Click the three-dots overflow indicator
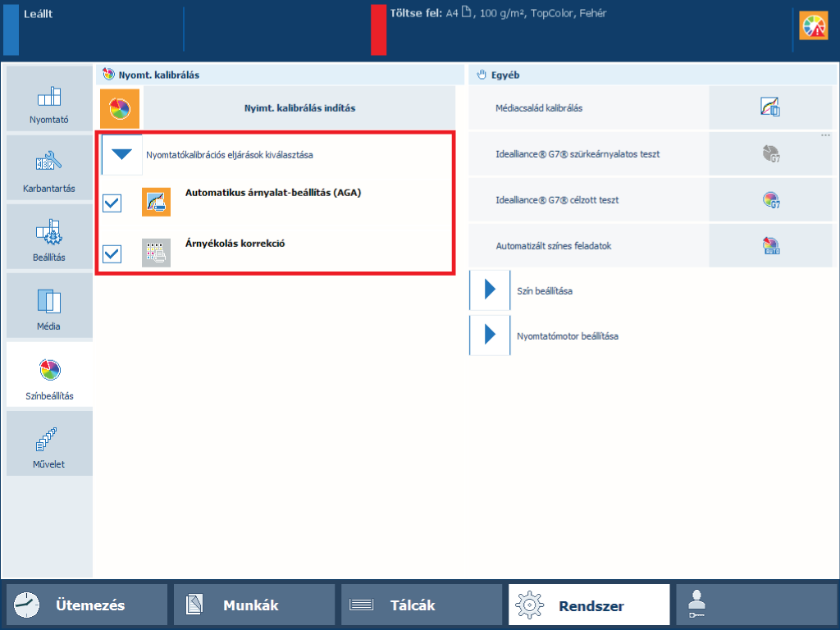 click(x=825, y=135)
